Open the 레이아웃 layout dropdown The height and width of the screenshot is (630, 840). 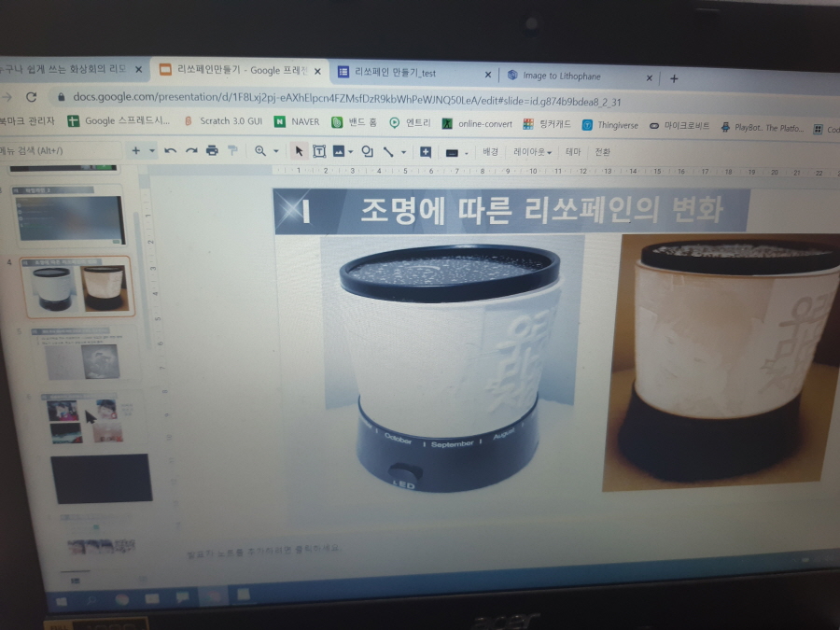(x=533, y=152)
